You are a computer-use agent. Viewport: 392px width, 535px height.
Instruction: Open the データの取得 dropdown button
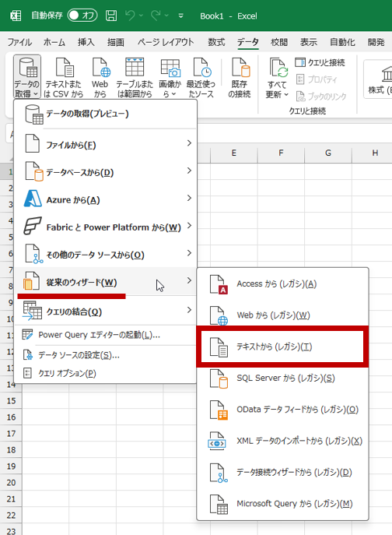pos(27,77)
